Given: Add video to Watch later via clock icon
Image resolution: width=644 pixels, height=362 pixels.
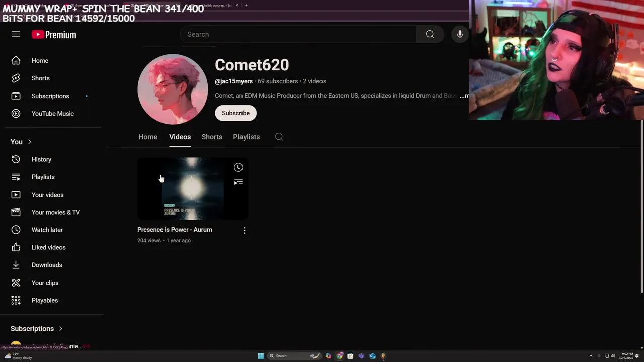Looking at the screenshot, I should pyautogui.click(x=238, y=167).
